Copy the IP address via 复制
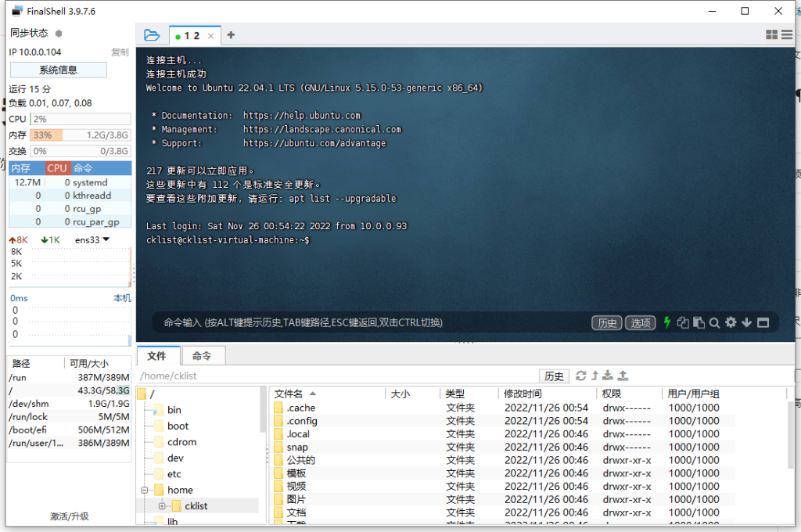Viewport: 801px width, 532px height. (x=120, y=52)
